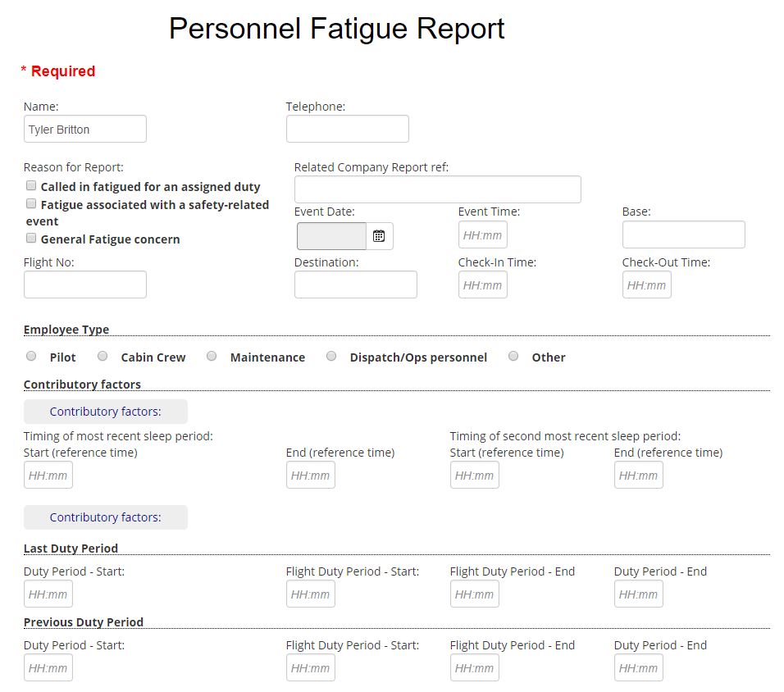Viewport: 784px width, 692px height.
Task: Open the Event Date calendar picker
Action: (x=378, y=236)
